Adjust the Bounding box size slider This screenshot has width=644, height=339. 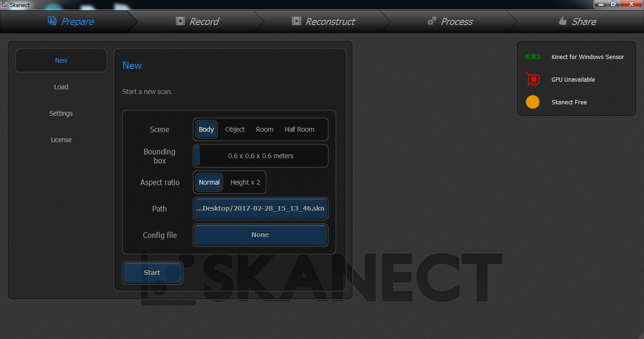point(261,156)
